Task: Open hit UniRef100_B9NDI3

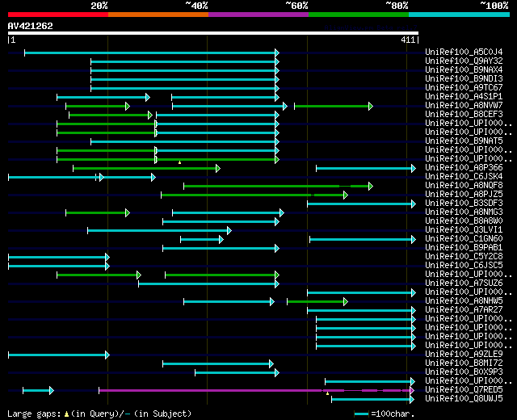Action: click(464, 78)
